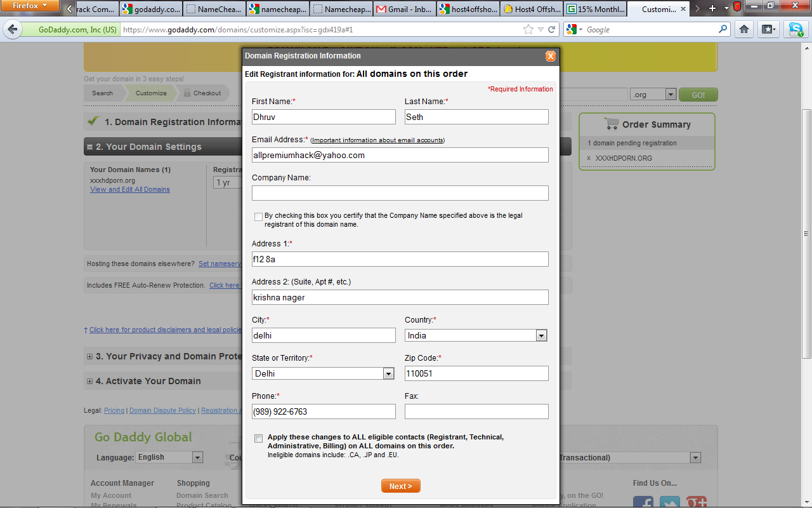The image size is (812, 508).
Task: Focus the browser URL address bar
Action: (320, 30)
